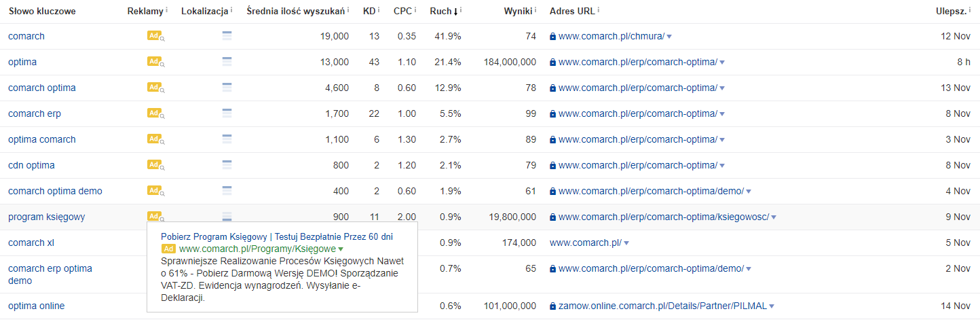Select the traffic value 41.9%
The height and width of the screenshot is (322, 980).
(x=448, y=36)
